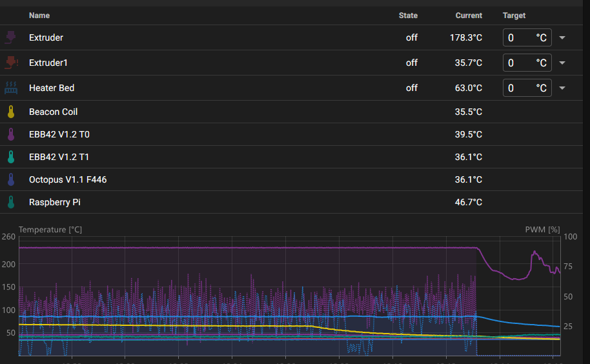The width and height of the screenshot is (590, 364).
Task: Click the purple extruder curve peak on chart
Action: [534, 252]
